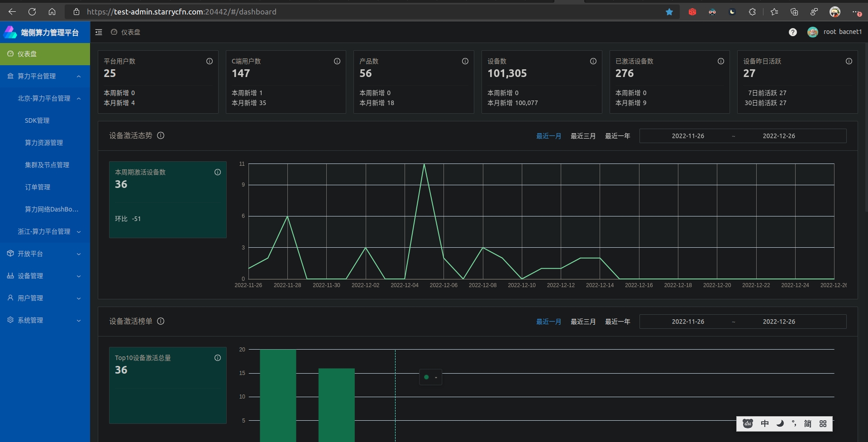The height and width of the screenshot is (442, 868).
Task: Expand the 开放平台 menu
Action: pyautogui.click(x=45, y=254)
